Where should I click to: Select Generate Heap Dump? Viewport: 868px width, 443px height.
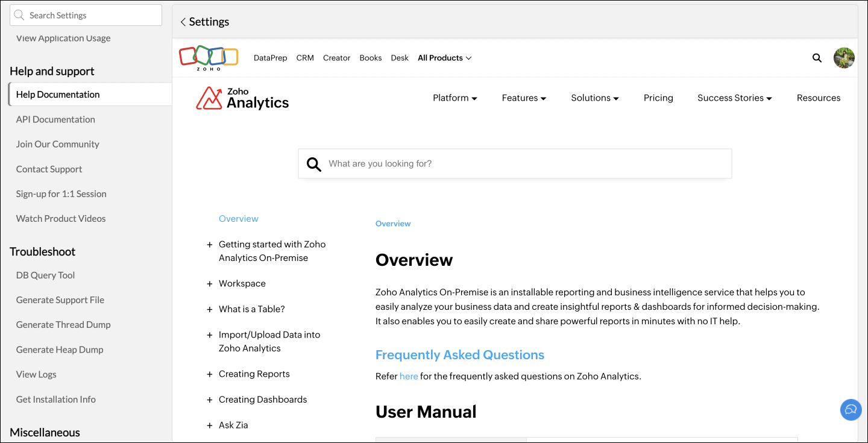tap(60, 350)
